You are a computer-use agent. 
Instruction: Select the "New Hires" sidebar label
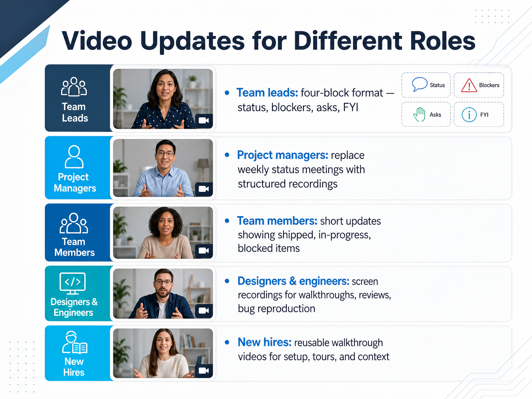[x=74, y=367]
